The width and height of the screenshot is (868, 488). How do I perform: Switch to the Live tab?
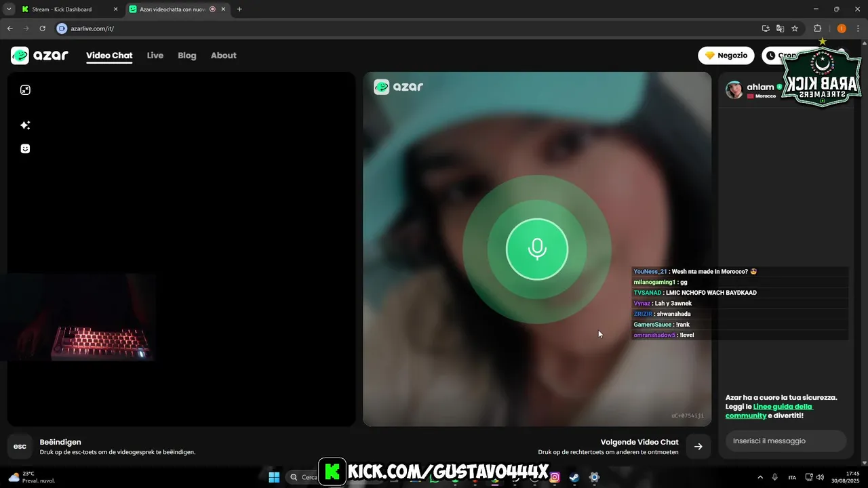155,56
